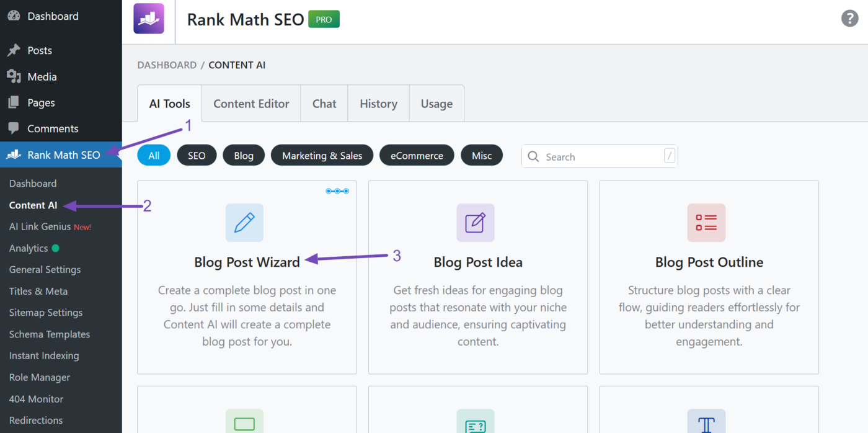
Task: Click the Media icon in sidebar
Action: click(x=14, y=76)
